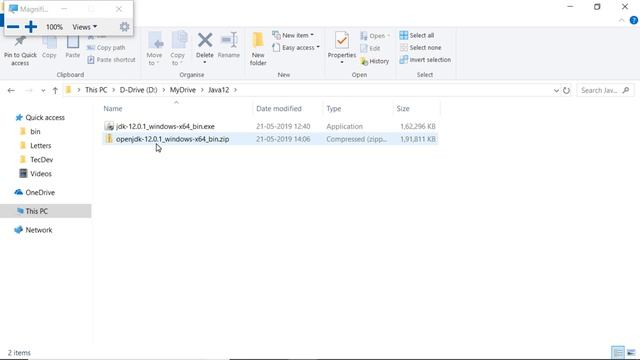Sort by Type column header
Image resolution: width=640 pixels, height=360 pixels.
(333, 109)
